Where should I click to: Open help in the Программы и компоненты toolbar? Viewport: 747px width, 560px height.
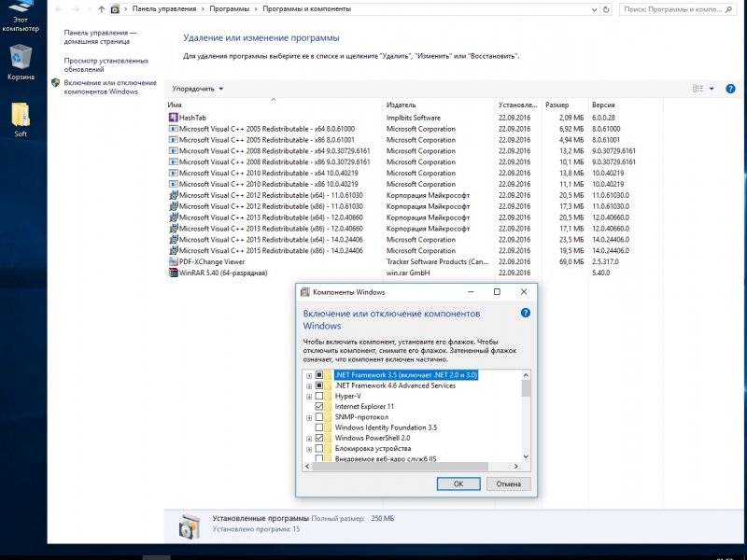pos(730,89)
